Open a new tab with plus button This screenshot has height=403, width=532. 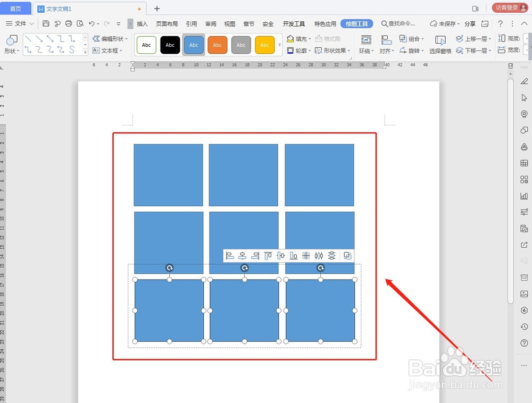[157, 9]
